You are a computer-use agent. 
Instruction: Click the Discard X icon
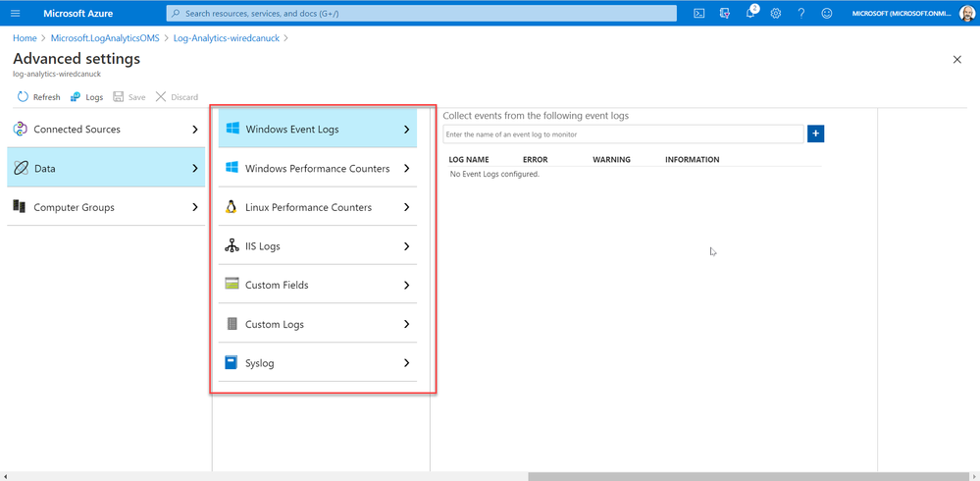pyautogui.click(x=161, y=97)
